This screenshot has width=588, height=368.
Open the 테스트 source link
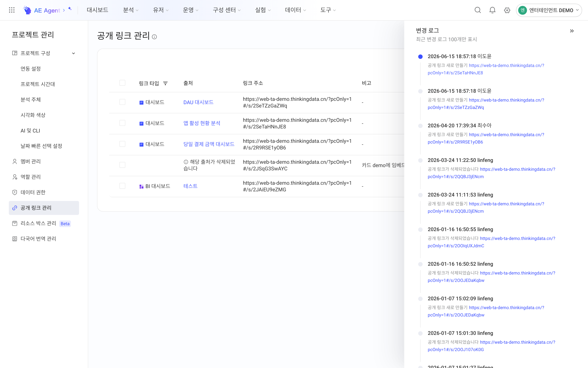(x=190, y=186)
